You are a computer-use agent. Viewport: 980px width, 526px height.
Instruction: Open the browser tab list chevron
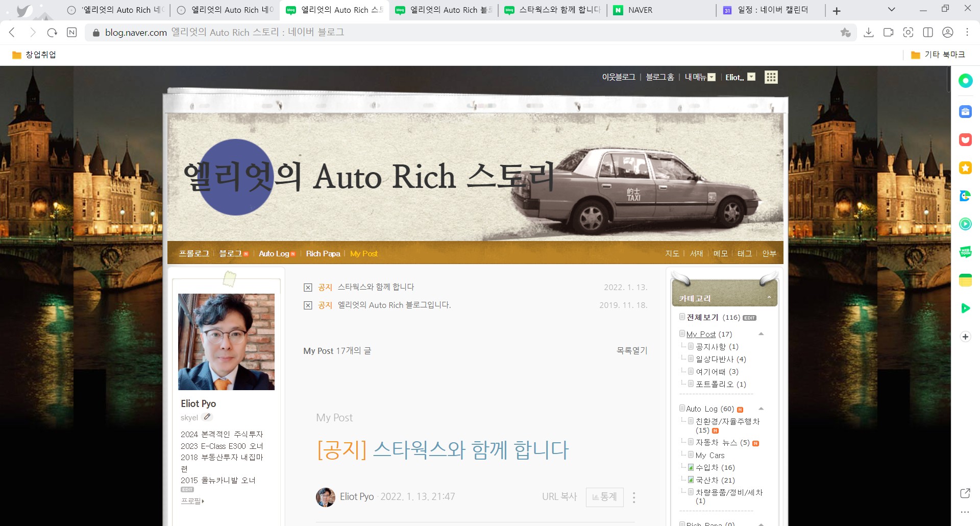[891, 10]
